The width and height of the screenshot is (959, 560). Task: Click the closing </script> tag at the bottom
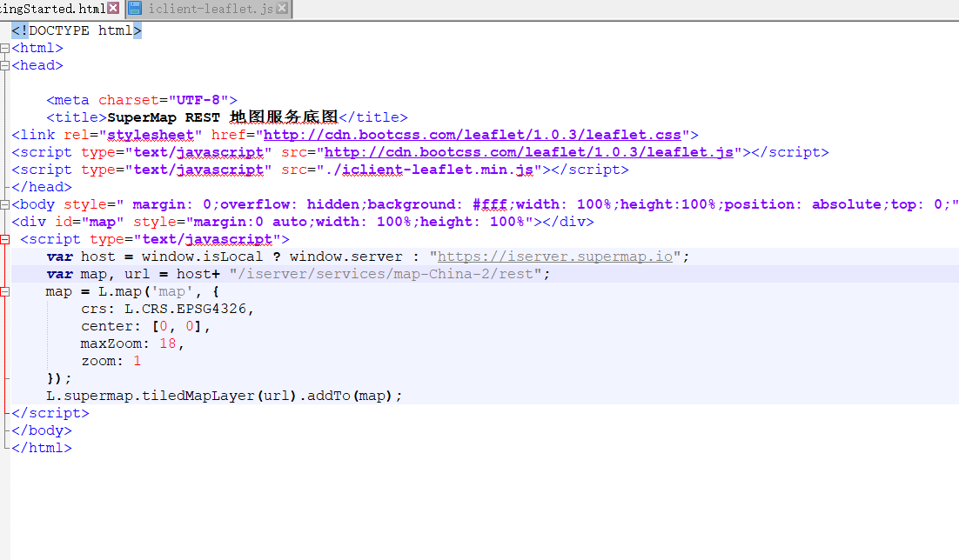tap(50, 413)
